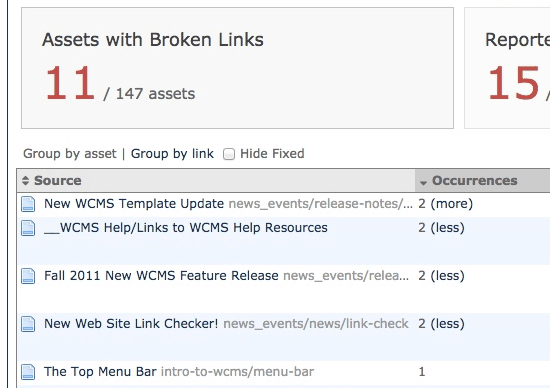Click the sort arrows icon beside Source
The width and height of the screenshot is (550, 388).
pyautogui.click(x=25, y=181)
